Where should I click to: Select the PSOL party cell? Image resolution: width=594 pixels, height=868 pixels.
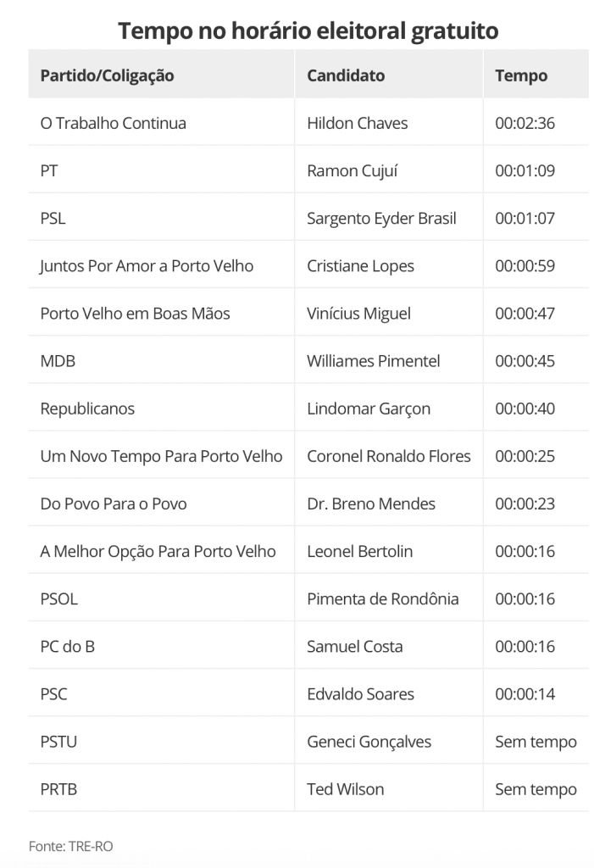pos(58,598)
